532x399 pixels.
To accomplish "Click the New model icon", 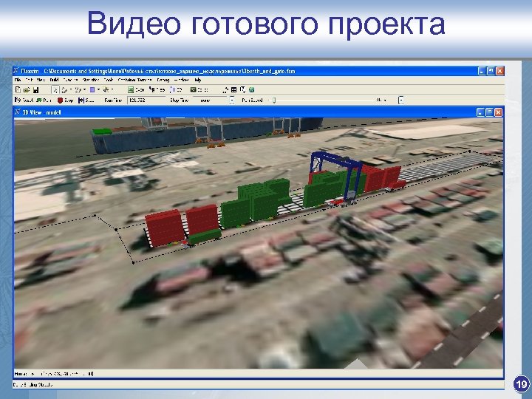I will click(x=18, y=90).
